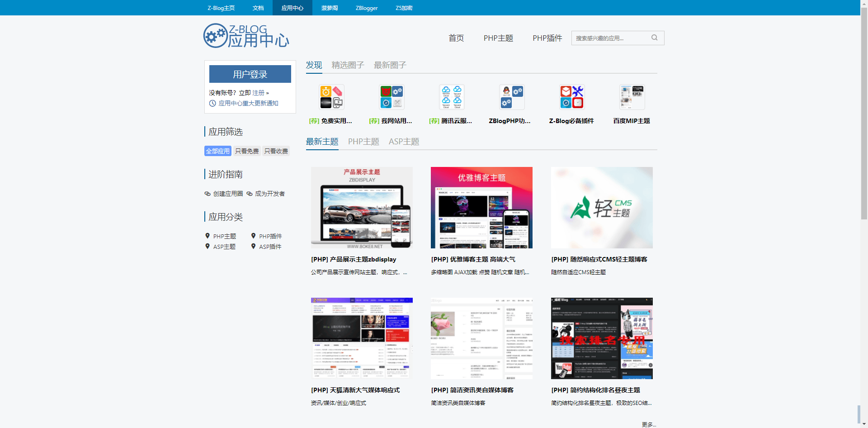
Task: Open 简洁资讯类自媒体博客 theme thumbnail
Action: click(x=481, y=338)
